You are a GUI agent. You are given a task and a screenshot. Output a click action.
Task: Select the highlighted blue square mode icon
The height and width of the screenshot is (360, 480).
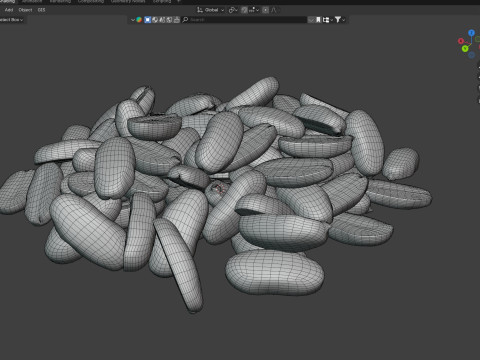[x=147, y=20]
